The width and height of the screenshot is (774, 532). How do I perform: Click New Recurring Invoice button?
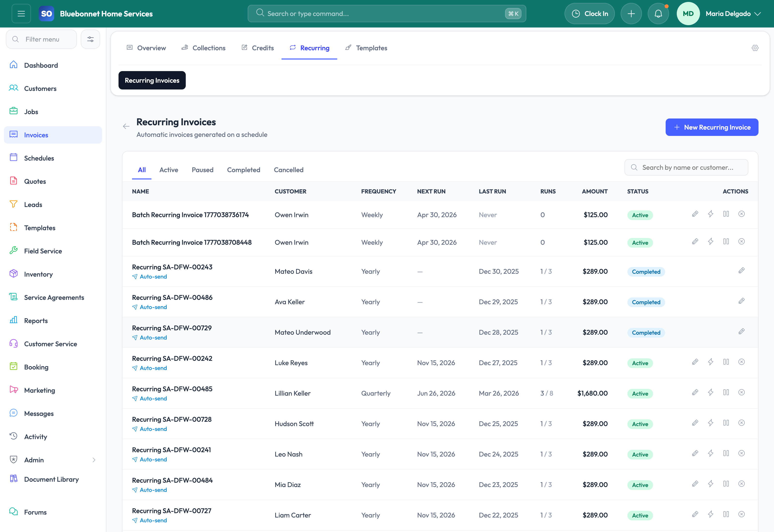tap(712, 127)
